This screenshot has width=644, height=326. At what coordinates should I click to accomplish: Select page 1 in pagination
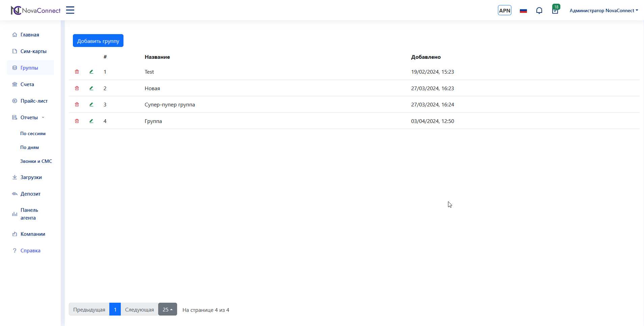[115, 309]
